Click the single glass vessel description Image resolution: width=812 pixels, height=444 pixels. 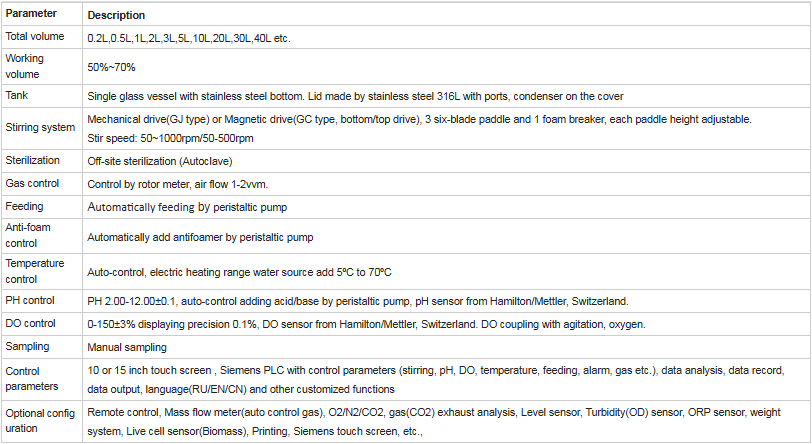pos(355,96)
